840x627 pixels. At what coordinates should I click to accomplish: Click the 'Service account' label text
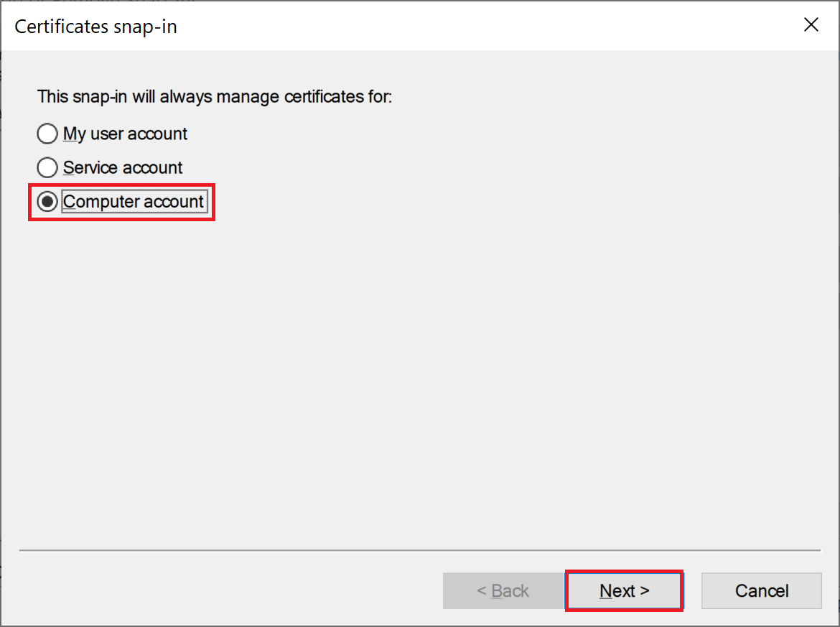point(123,168)
